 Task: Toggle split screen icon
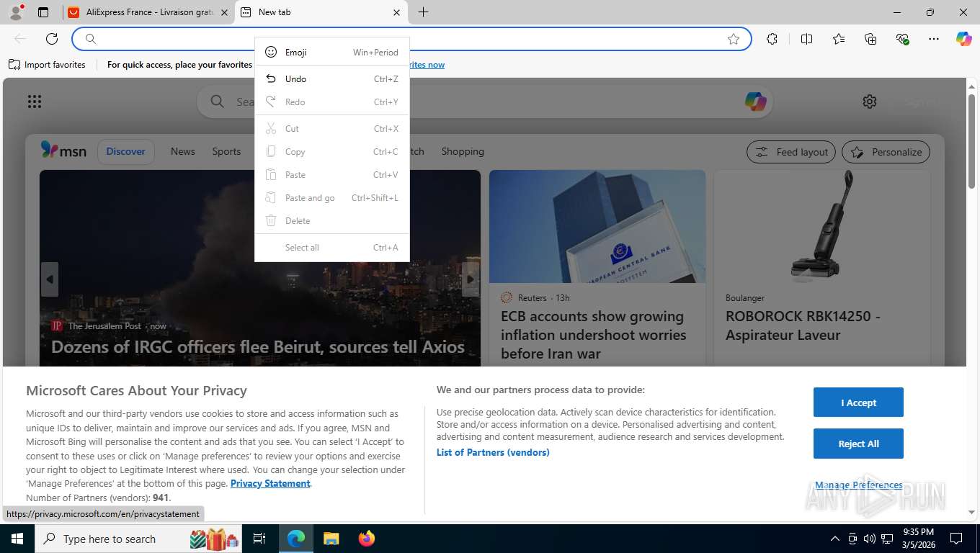pos(807,39)
